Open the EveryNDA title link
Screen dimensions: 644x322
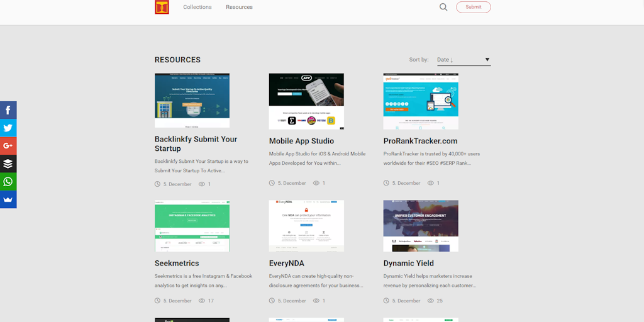coord(287,264)
